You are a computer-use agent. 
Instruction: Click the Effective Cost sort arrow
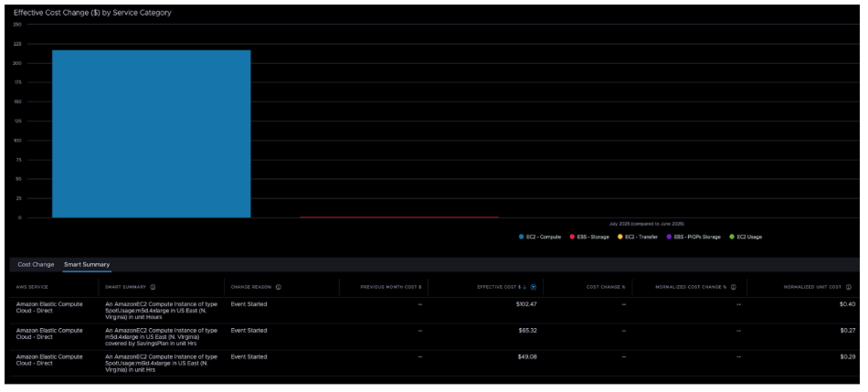(524, 287)
